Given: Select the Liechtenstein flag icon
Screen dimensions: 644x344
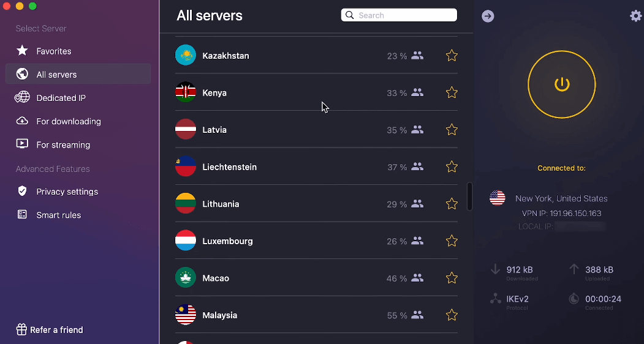Looking at the screenshot, I should pos(186,167).
